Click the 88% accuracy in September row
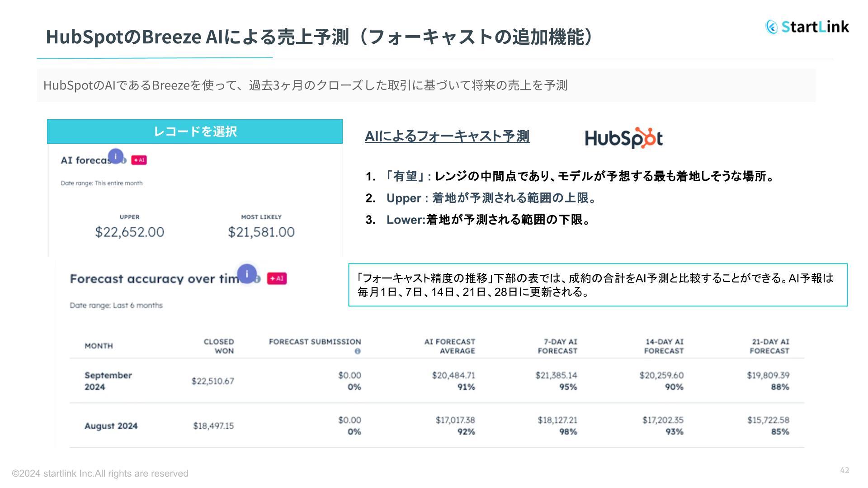The image size is (868, 488). coord(780,387)
